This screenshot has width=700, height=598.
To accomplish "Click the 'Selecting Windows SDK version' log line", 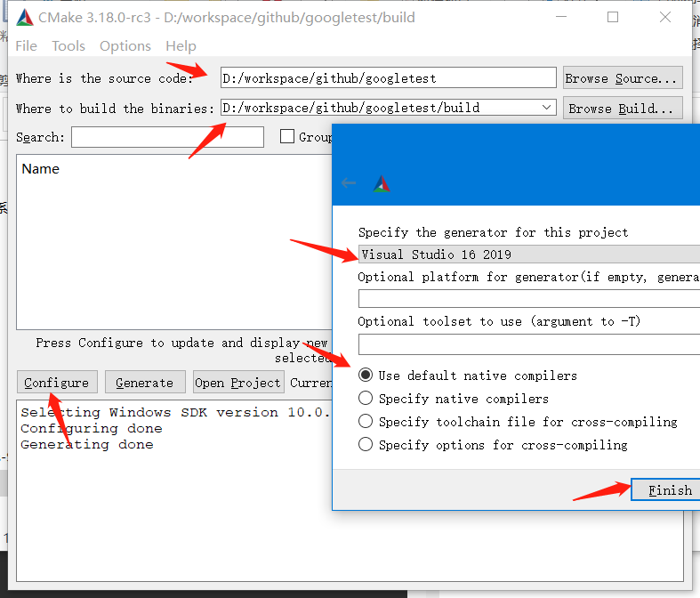I will [175, 412].
